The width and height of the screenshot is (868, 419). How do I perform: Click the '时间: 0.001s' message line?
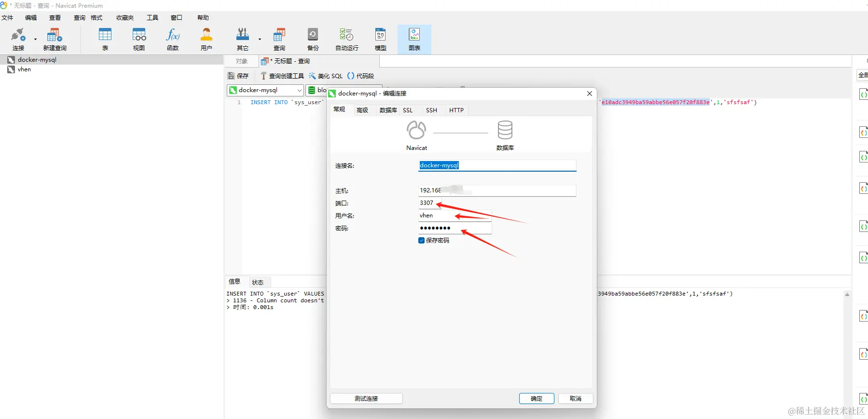(250, 308)
